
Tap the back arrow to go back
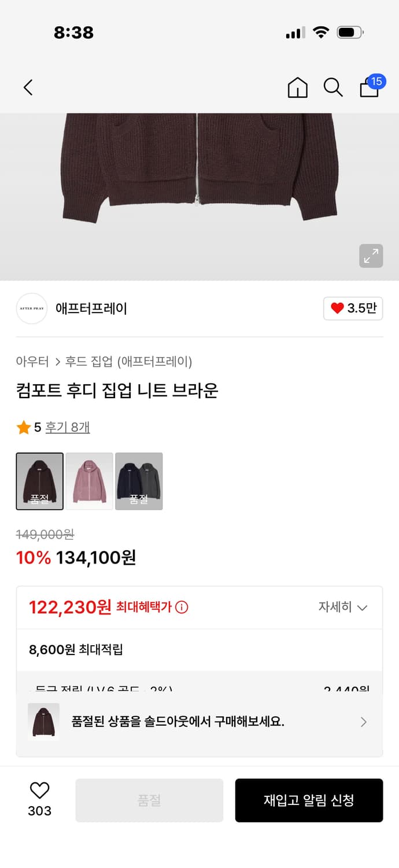point(28,87)
